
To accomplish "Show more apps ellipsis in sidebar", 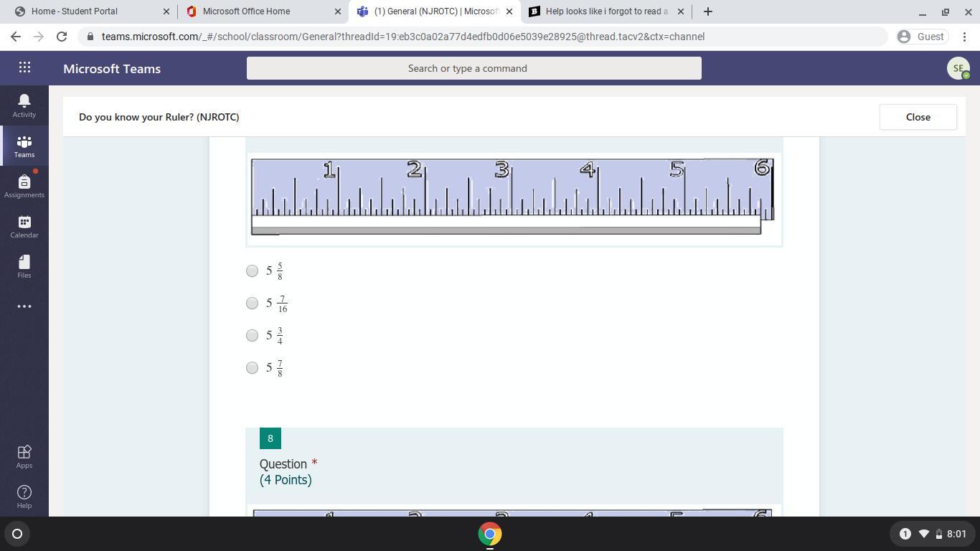I will tap(24, 306).
